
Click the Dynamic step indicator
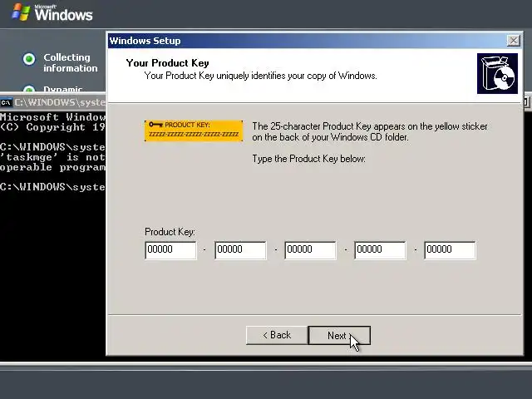[29, 89]
